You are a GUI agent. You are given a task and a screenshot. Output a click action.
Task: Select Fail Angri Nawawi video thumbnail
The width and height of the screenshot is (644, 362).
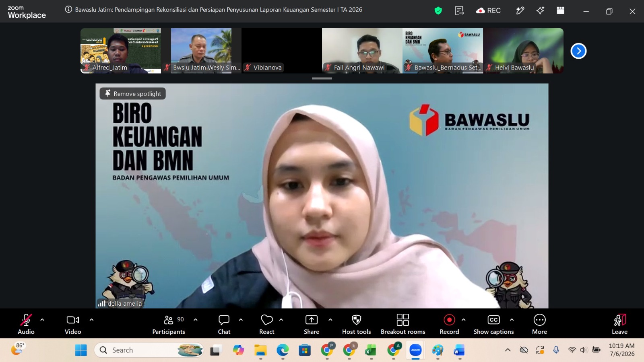(362, 51)
